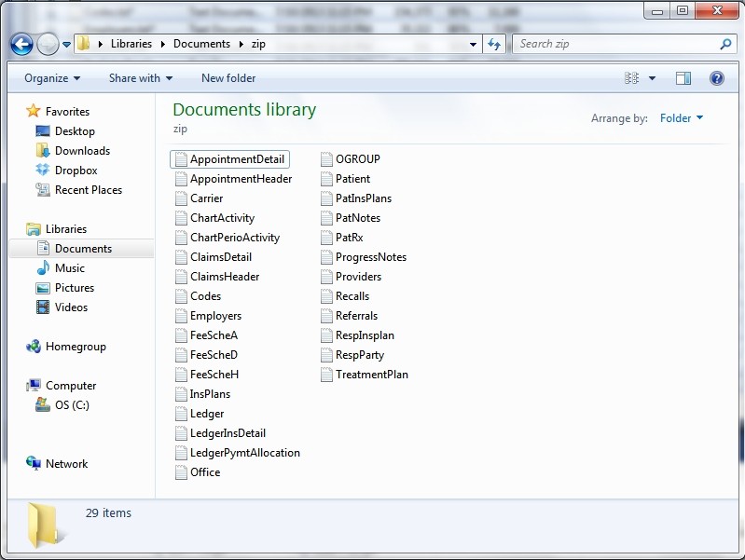Refresh the zip folder view
Viewport: 745px width, 560px height.
point(494,45)
